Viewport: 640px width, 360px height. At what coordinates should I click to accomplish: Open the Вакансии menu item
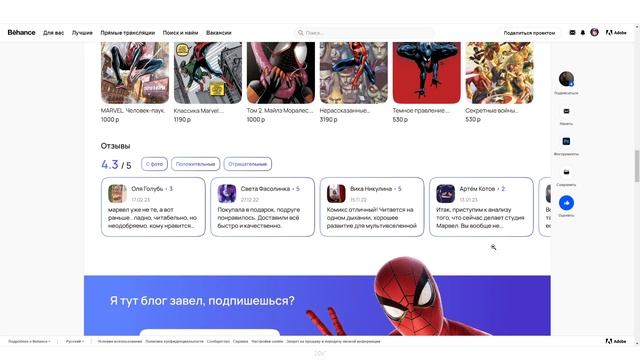click(x=218, y=33)
